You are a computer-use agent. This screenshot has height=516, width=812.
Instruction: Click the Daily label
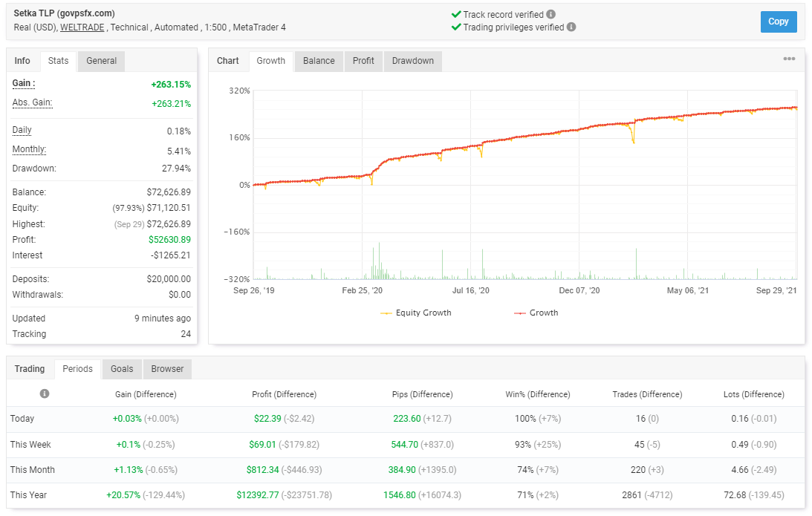point(22,130)
